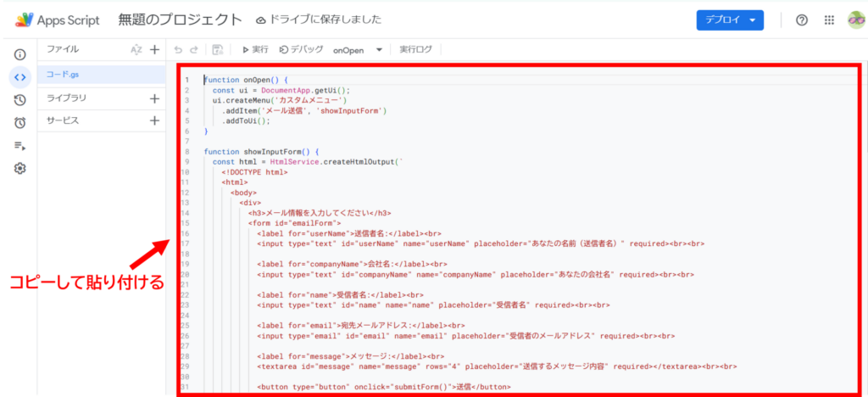Click the label for="message" line

click(349, 356)
